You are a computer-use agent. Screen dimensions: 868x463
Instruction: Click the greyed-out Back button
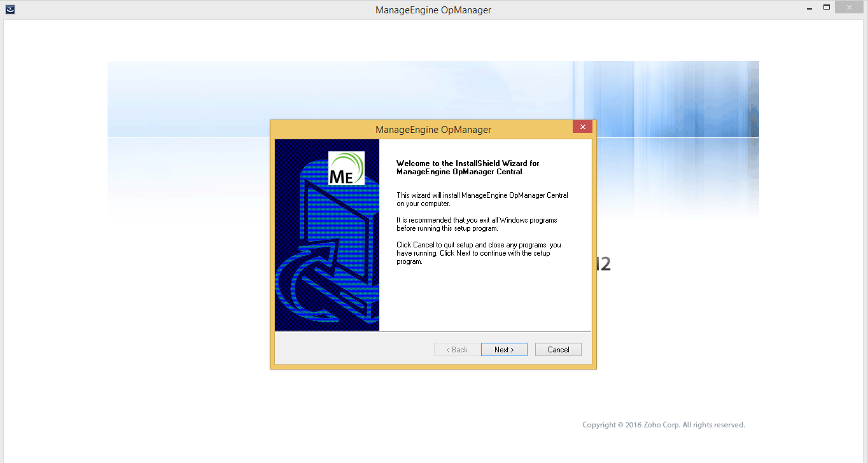(x=457, y=349)
